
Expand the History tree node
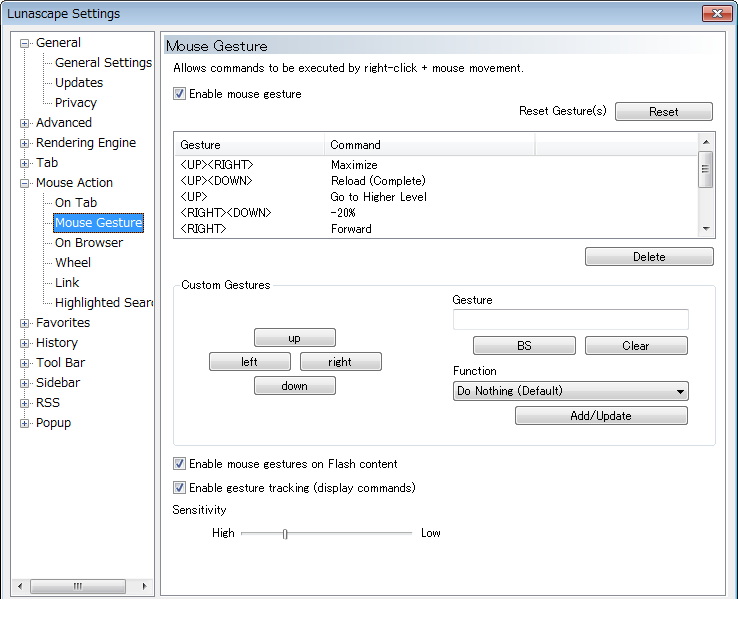[x=24, y=344]
